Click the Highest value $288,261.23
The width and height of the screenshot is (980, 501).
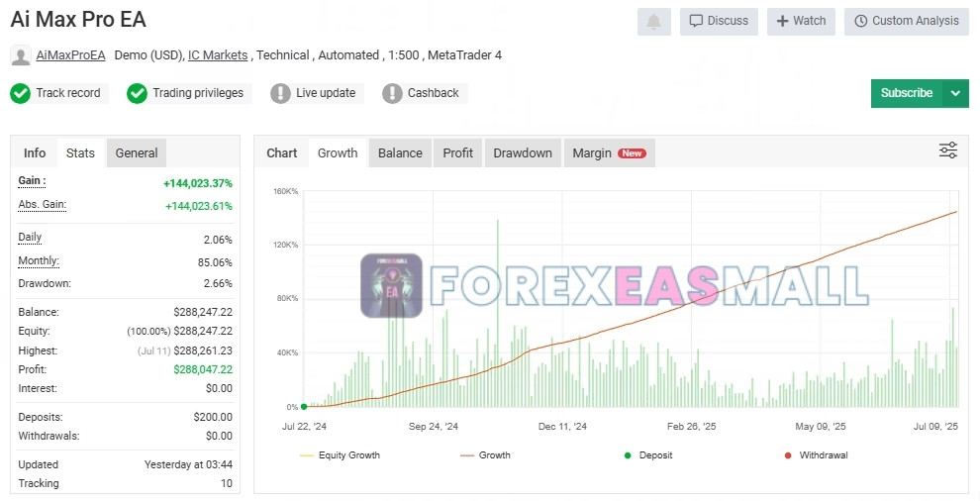[203, 351]
